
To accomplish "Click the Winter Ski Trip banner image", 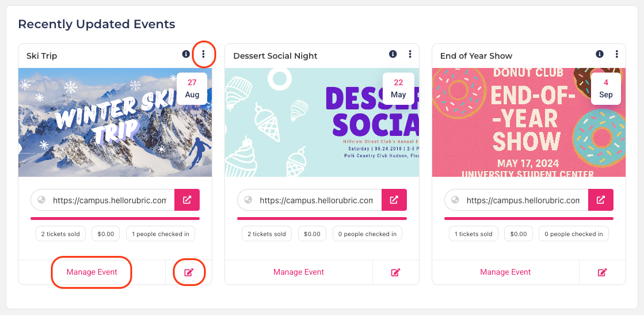I will (115, 123).
